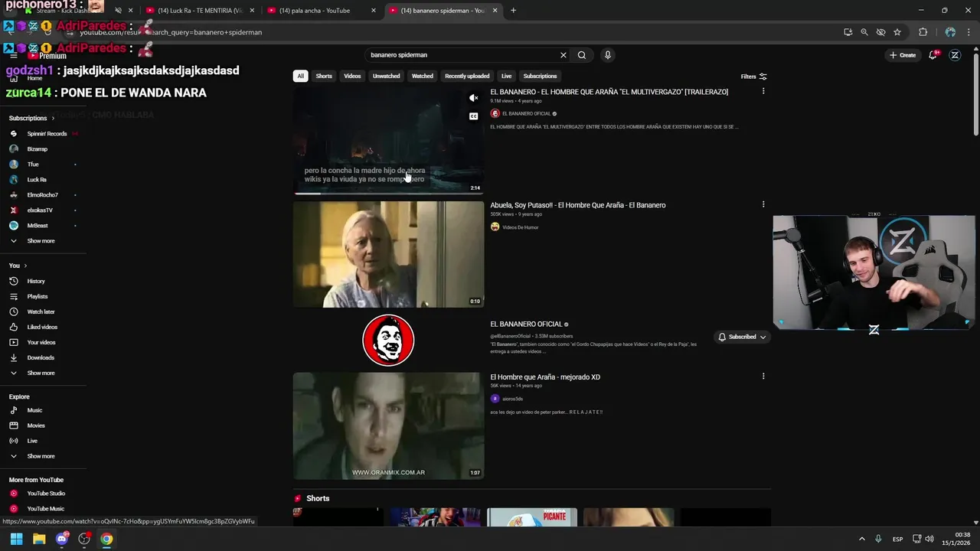This screenshot has width=980, height=551.
Task: Focus the YouTube search input field
Action: (462, 55)
